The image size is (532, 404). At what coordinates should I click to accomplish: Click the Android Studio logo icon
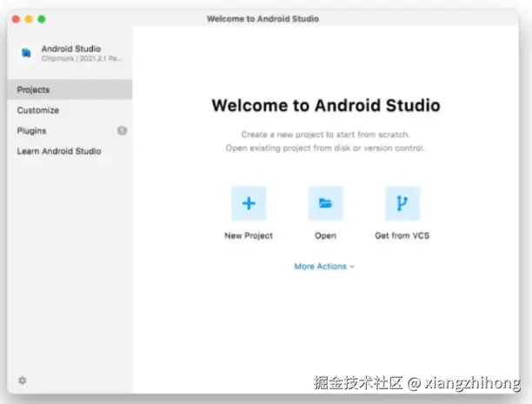coord(26,53)
